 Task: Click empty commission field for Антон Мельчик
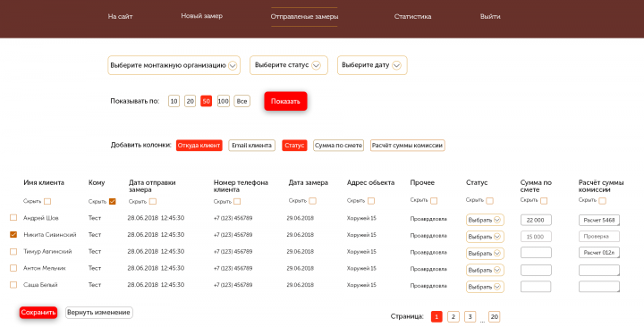(x=599, y=270)
